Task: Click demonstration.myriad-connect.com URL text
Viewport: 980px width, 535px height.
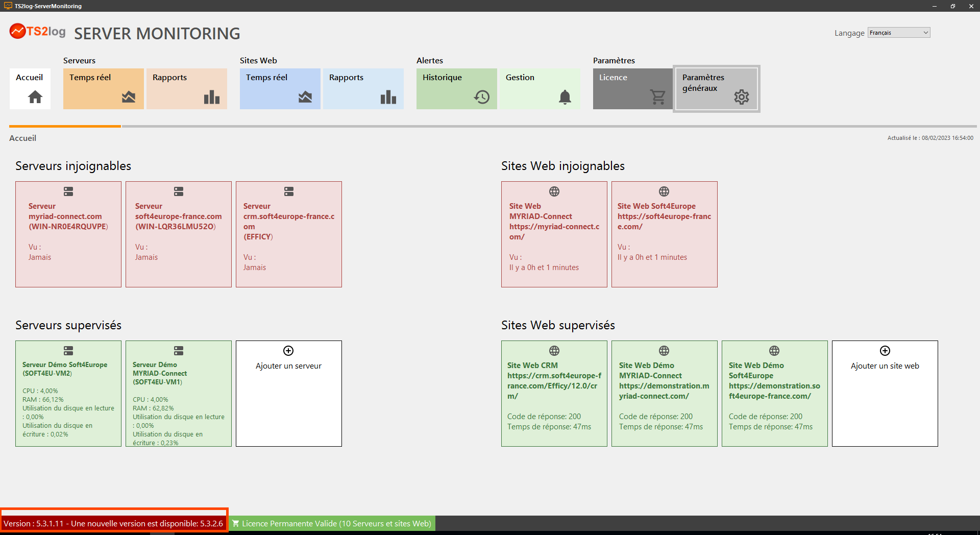Action: point(664,391)
